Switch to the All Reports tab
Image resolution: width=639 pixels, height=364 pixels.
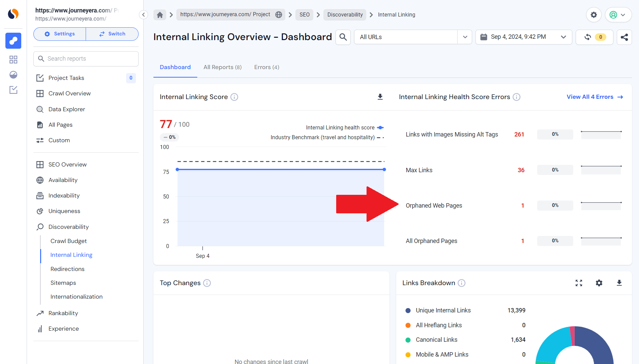point(222,67)
